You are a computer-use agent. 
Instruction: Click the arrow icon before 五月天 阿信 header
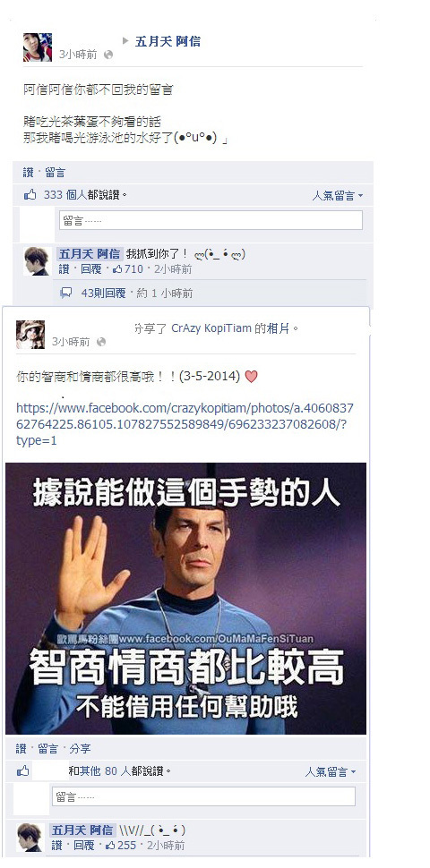point(125,40)
